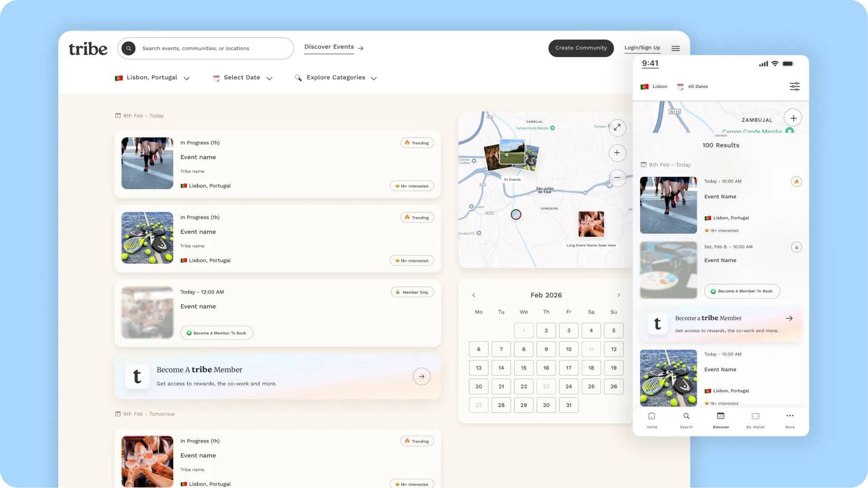The image size is (868, 488).
Task: Click the 'Feb 2026' calendar heading
Action: point(546,295)
